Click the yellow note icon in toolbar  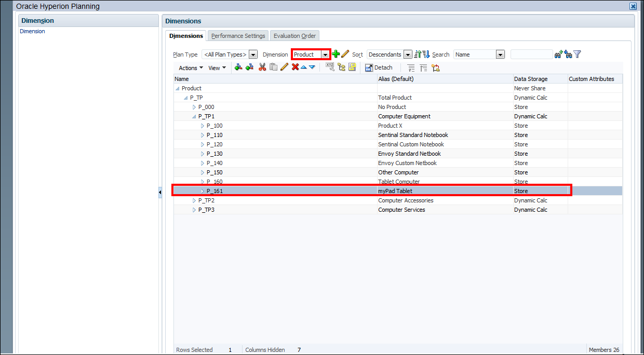coord(352,67)
